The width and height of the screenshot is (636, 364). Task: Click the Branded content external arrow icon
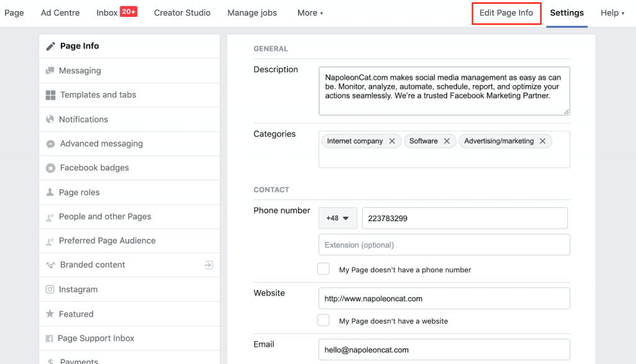pyautogui.click(x=209, y=265)
